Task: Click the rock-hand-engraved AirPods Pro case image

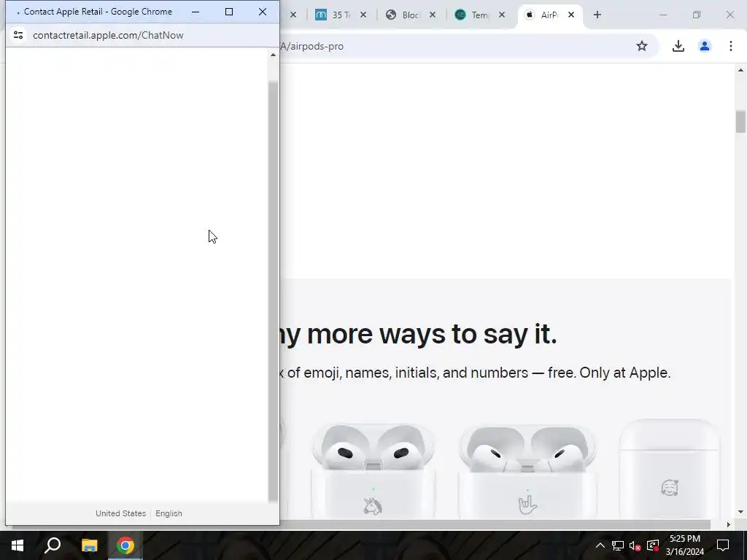Action: point(527,470)
